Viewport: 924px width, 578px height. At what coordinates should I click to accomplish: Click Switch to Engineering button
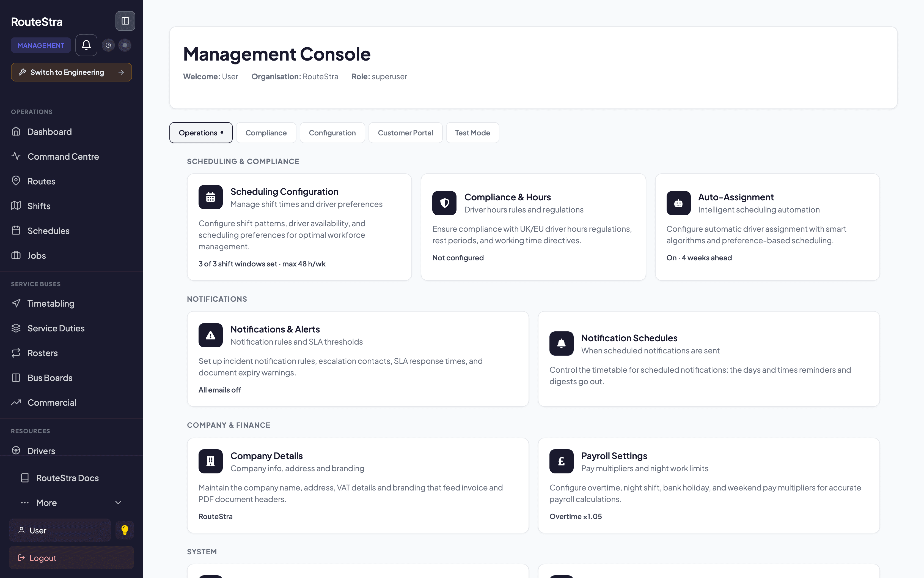click(71, 72)
